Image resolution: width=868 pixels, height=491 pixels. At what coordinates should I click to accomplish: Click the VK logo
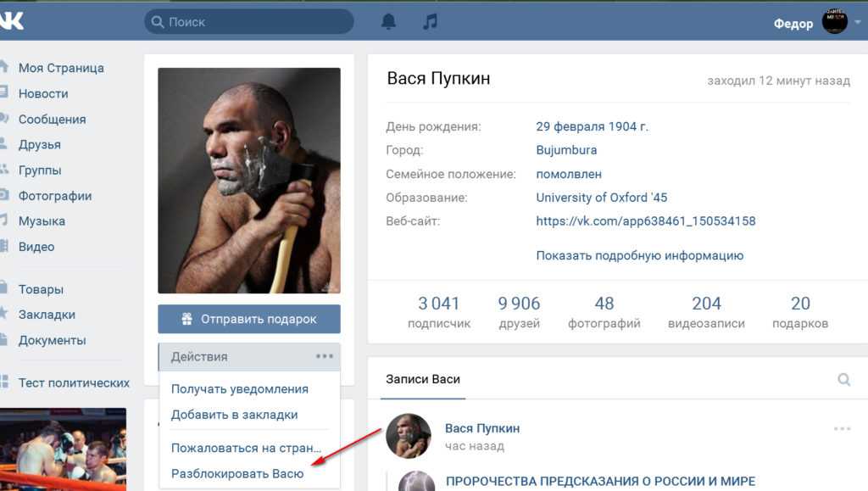(x=12, y=21)
